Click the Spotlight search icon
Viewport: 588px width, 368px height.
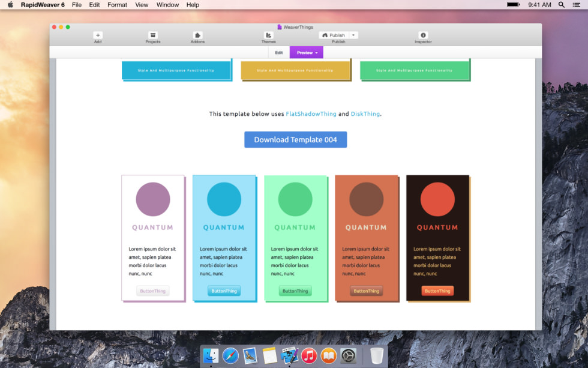click(x=562, y=5)
